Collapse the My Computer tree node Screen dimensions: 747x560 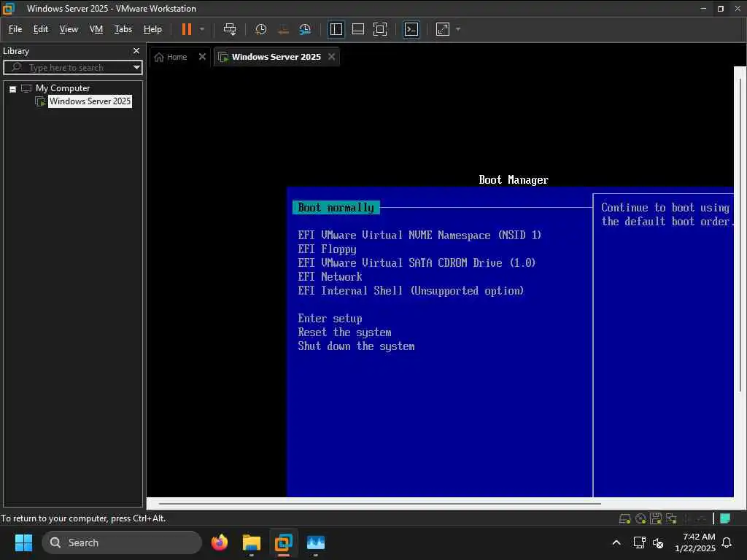coord(13,89)
